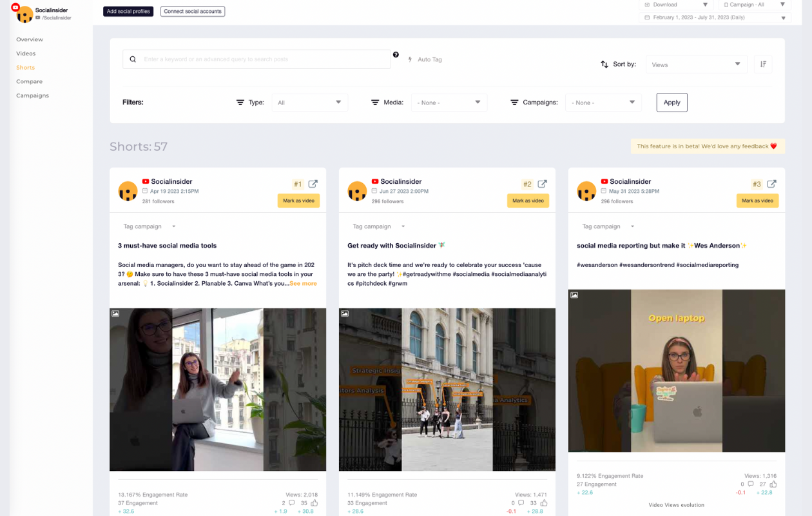
Task: Open the 3 must-have tools video thumbnail
Action: [218, 390]
